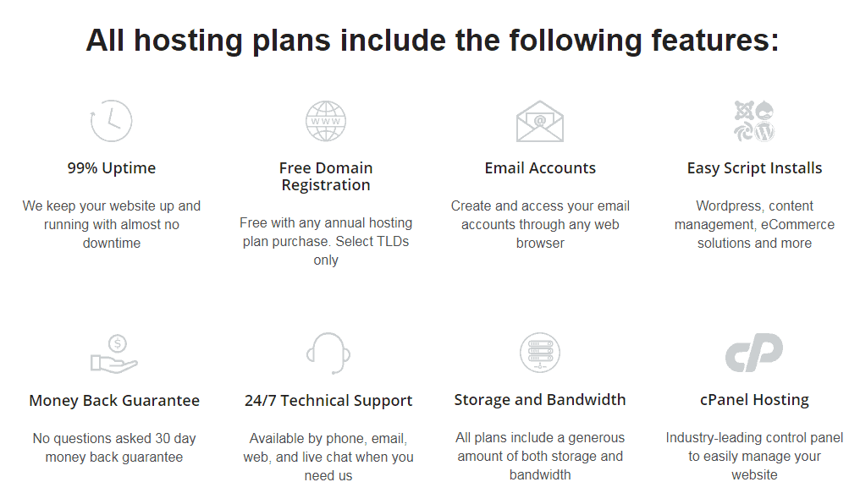Click the Email Accounts heading

540,168
